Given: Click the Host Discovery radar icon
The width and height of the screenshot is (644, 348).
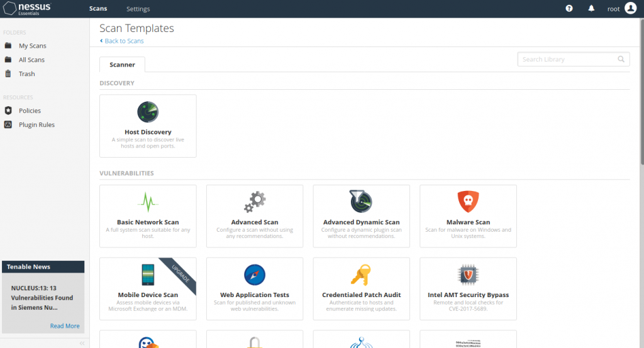Looking at the screenshot, I should (x=148, y=112).
